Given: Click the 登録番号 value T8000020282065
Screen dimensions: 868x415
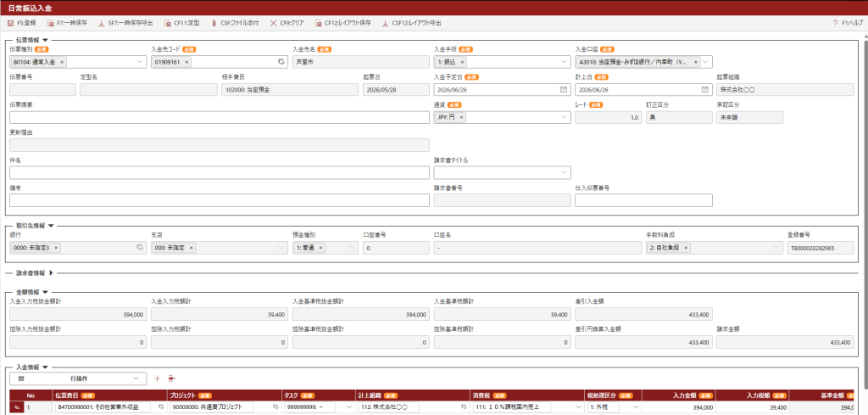Looking at the screenshot, I should pos(821,248).
